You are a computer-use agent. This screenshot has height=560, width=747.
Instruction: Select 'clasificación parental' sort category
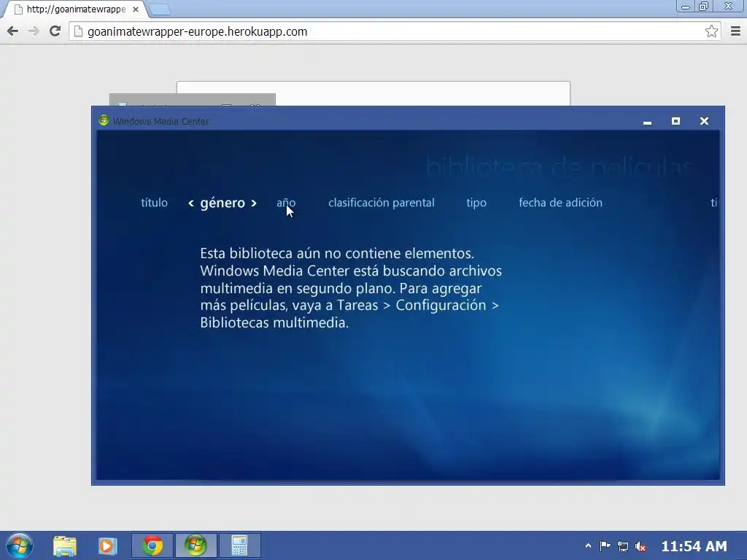pyautogui.click(x=381, y=203)
